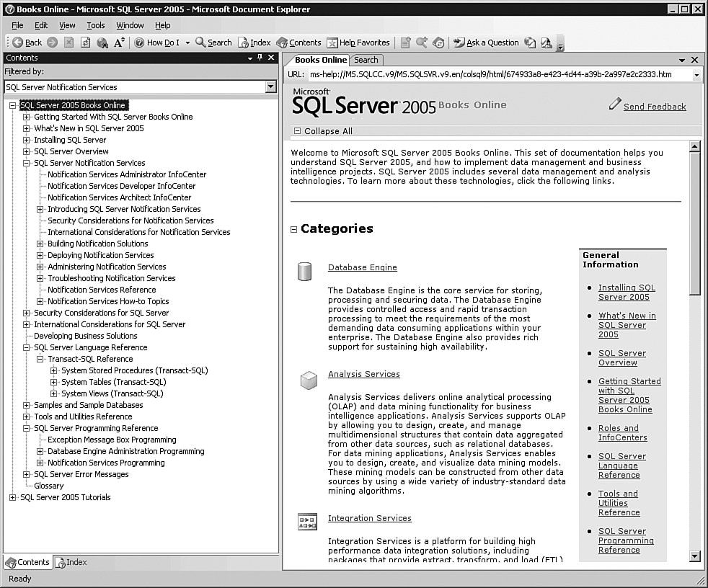Click Ask a Question
The height and width of the screenshot is (588, 708).
click(486, 43)
